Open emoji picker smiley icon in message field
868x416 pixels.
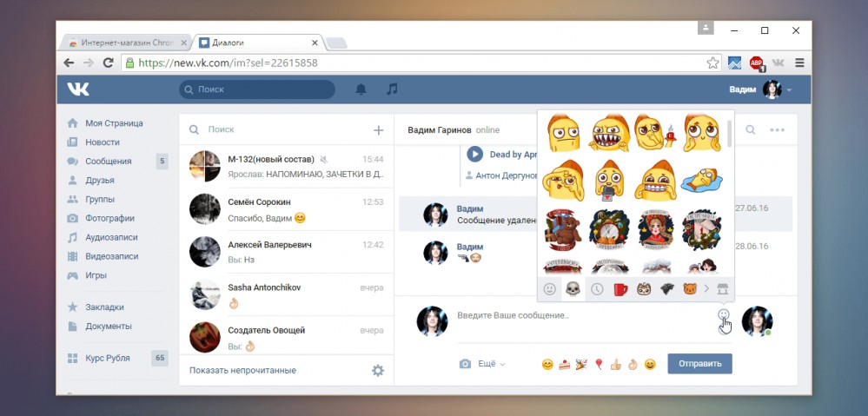click(x=724, y=314)
